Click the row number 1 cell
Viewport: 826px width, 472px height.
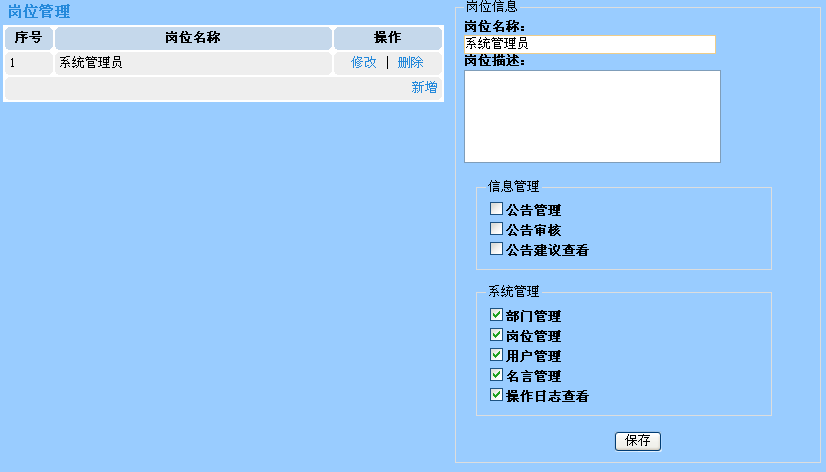coord(28,63)
